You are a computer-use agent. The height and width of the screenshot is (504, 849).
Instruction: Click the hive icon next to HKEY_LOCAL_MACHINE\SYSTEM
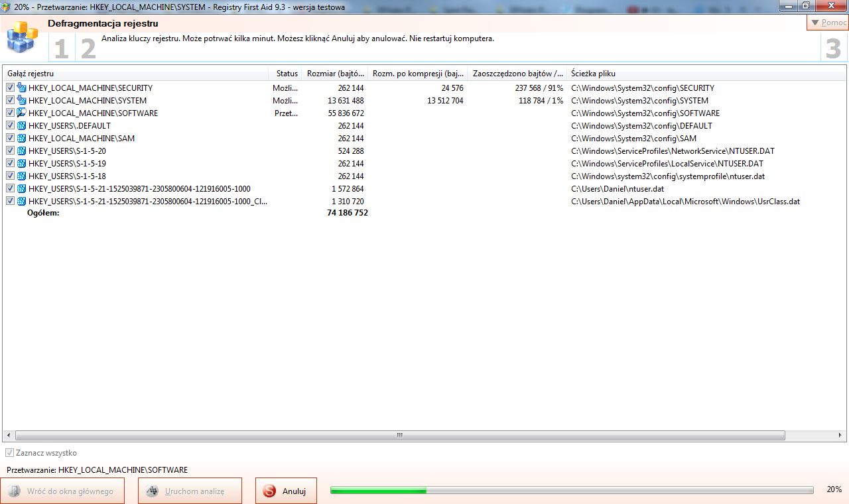[x=21, y=100]
